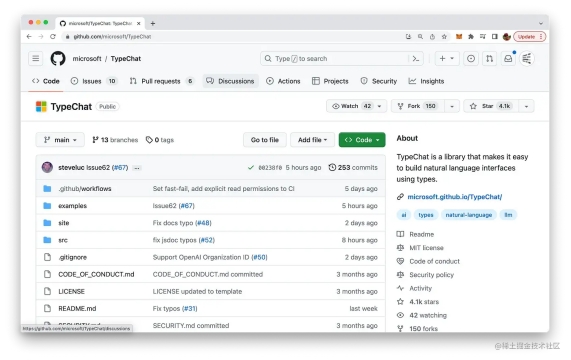
Task: Expand the main branch selector
Action: (x=60, y=140)
